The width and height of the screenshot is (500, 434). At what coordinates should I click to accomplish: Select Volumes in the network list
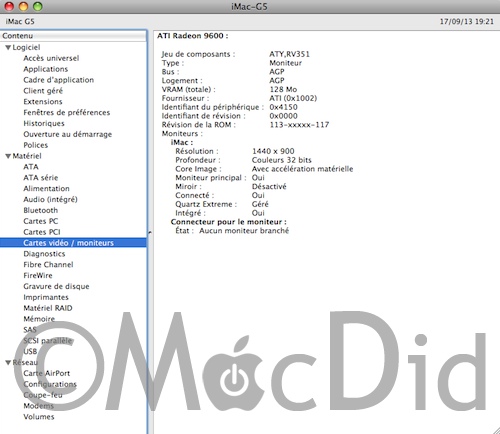39,417
